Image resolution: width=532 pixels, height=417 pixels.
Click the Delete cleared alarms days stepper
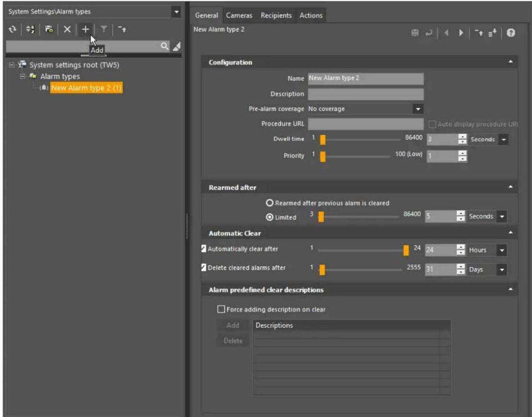[x=462, y=270]
